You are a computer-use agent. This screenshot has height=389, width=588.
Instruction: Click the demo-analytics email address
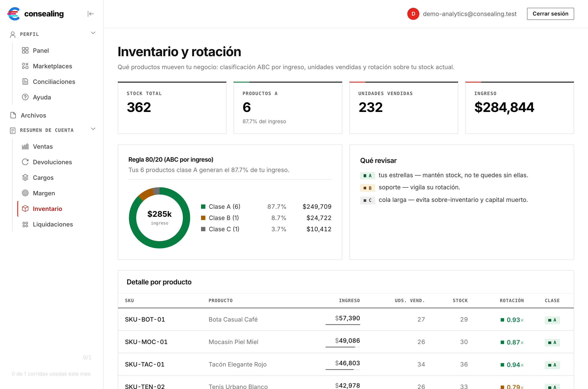coord(470,14)
